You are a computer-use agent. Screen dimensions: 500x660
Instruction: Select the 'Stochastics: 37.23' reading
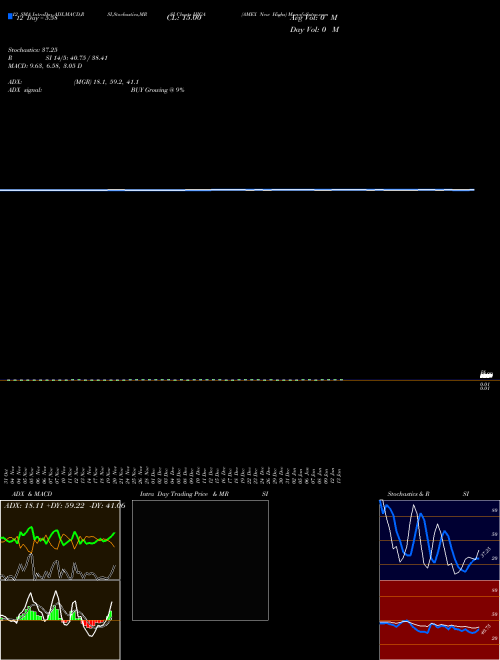(x=32, y=50)
